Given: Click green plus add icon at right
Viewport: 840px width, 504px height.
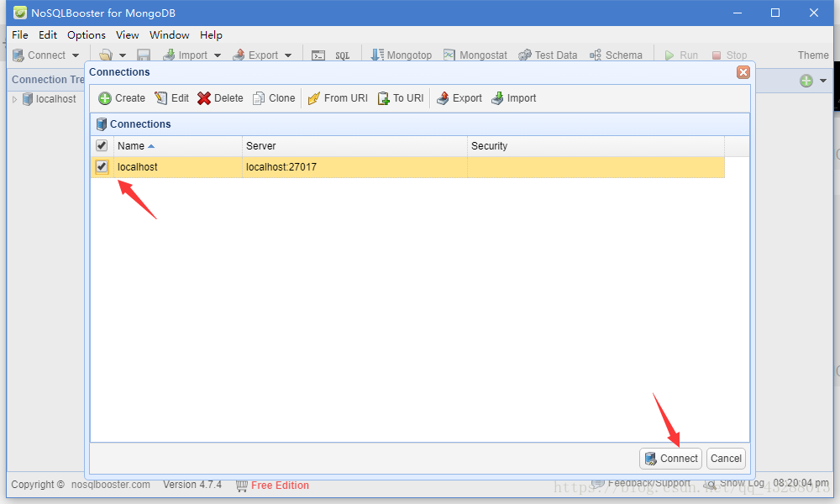Looking at the screenshot, I should (806, 81).
